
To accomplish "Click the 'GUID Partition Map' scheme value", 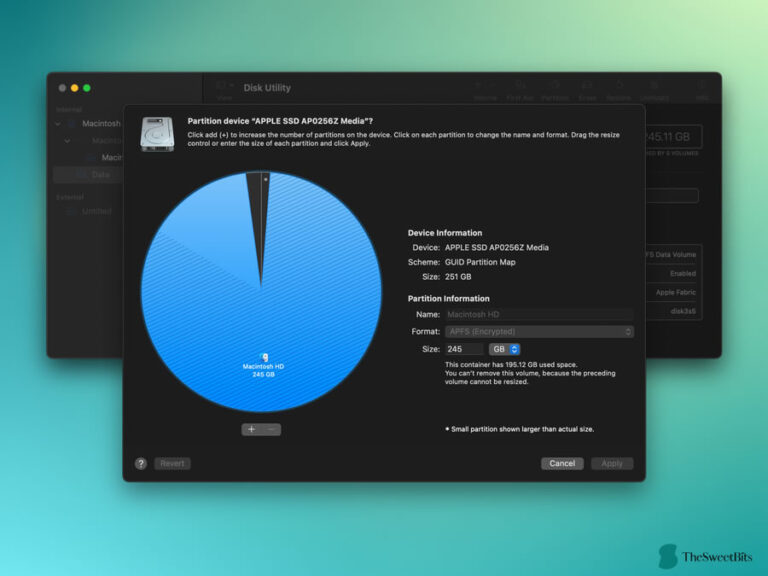I will click(x=480, y=263).
